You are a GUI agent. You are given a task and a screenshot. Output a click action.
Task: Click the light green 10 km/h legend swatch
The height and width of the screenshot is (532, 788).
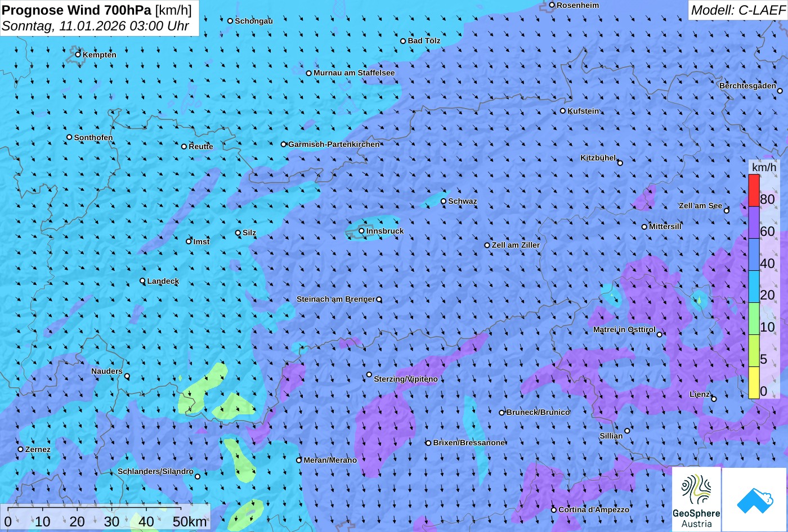pyautogui.click(x=754, y=319)
